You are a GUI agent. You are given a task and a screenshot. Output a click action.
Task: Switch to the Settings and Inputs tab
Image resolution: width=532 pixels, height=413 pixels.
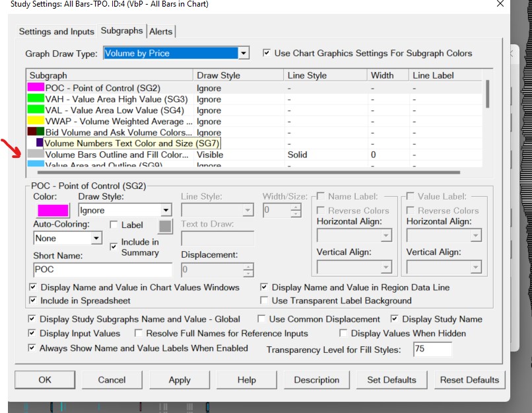[x=56, y=31]
